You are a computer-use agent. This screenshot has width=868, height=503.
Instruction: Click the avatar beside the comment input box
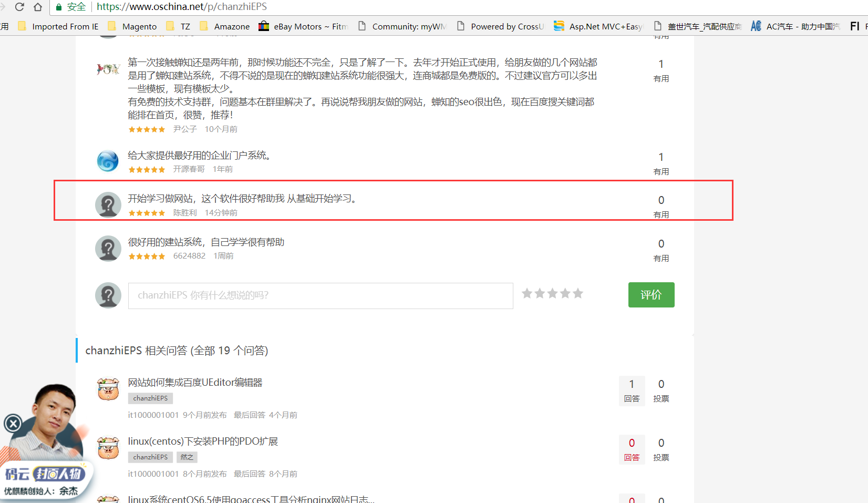[108, 295]
